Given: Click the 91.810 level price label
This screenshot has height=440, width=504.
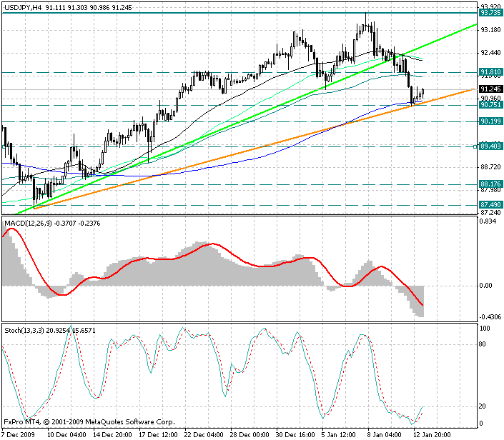Looking at the screenshot, I should tap(490, 71).
